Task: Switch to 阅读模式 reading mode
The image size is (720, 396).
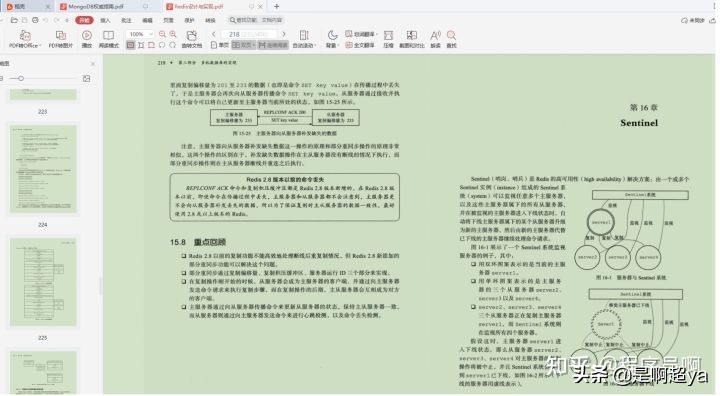Action: pos(109,39)
